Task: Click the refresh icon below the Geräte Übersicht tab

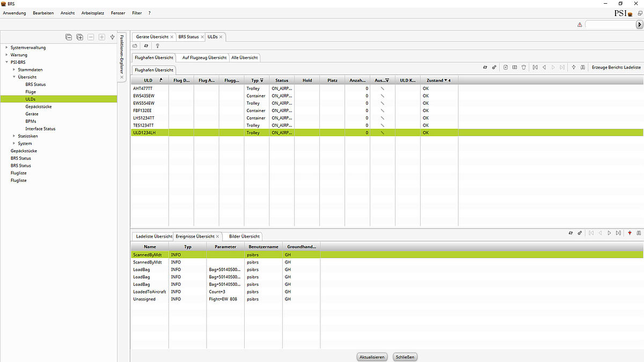Action: (x=146, y=46)
